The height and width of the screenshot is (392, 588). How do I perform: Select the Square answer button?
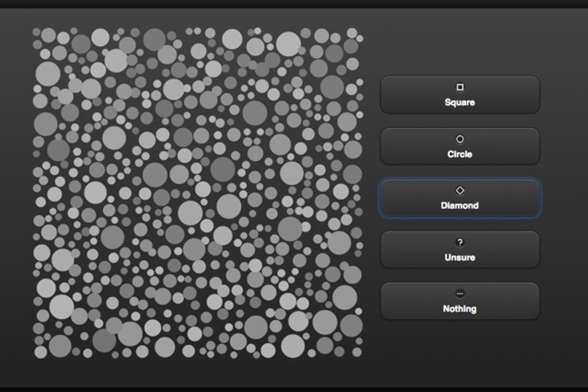[x=460, y=94]
